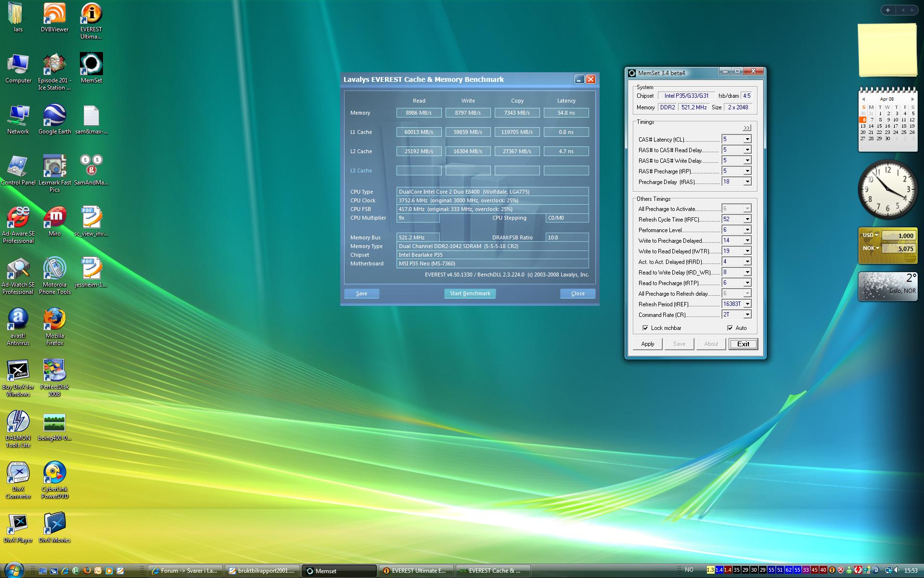The width and height of the screenshot is (924, 578).
Task: Open Performance Level dropdown
Action: (747, 230)
